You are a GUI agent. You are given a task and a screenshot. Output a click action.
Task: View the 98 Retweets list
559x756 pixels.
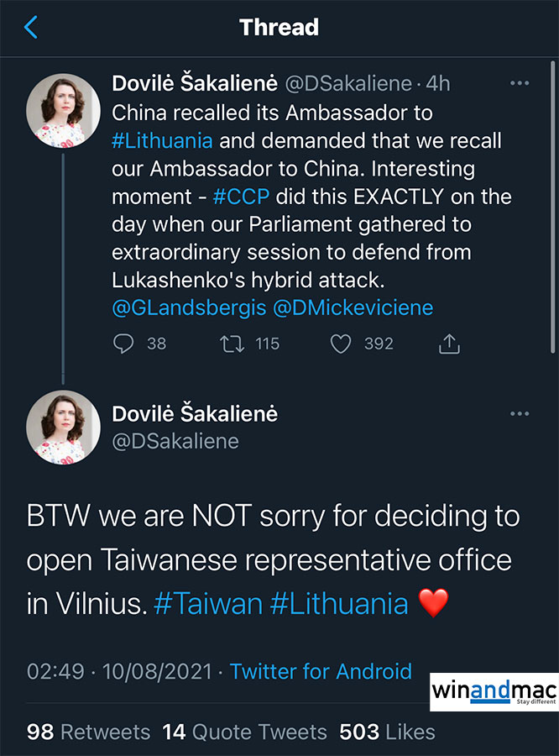(88, 732)
